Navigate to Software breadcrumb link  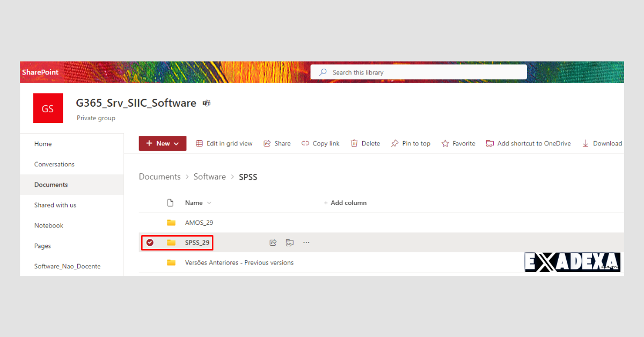[x=209, y=177]
